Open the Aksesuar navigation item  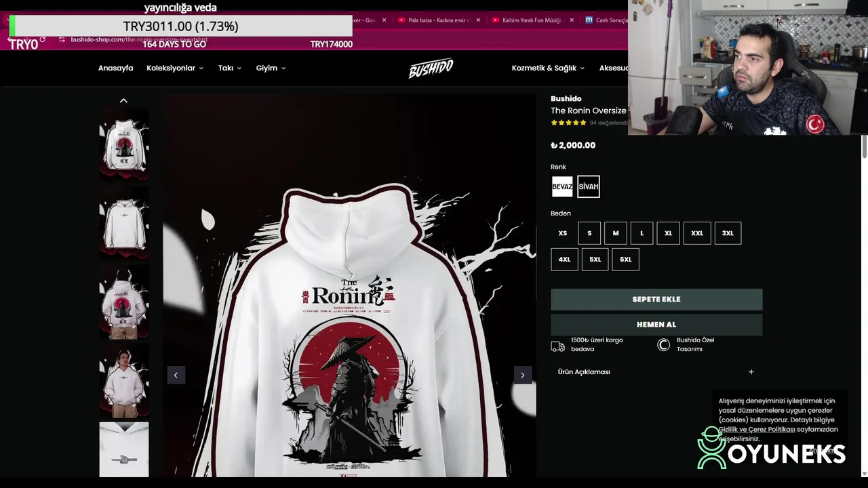(x=613, y=68)
